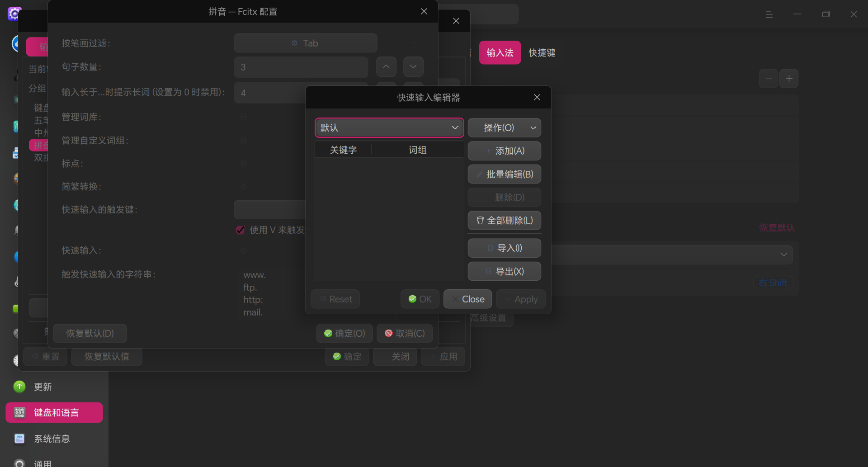Close the 拼音 Fcitx 配置 window
Viewport: 868px width, 467px height.
pos(424,11)
